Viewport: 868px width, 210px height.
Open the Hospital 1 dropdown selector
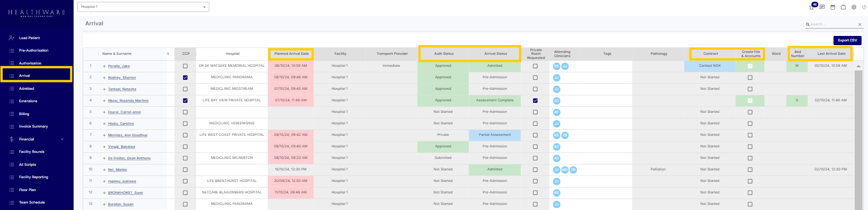pos(144,7)
